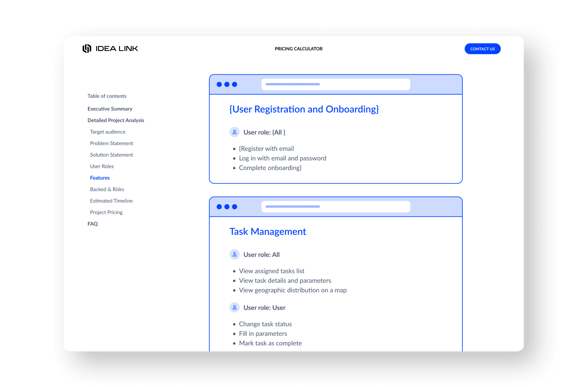Image resolution: width=588 pixels, height=387 pixels.
Task: Go to the Backed & Risks section
Action: (107, 189)
